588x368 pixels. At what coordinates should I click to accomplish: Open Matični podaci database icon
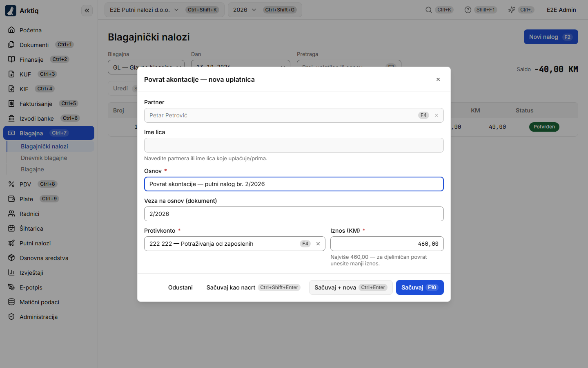pos(11,302)
